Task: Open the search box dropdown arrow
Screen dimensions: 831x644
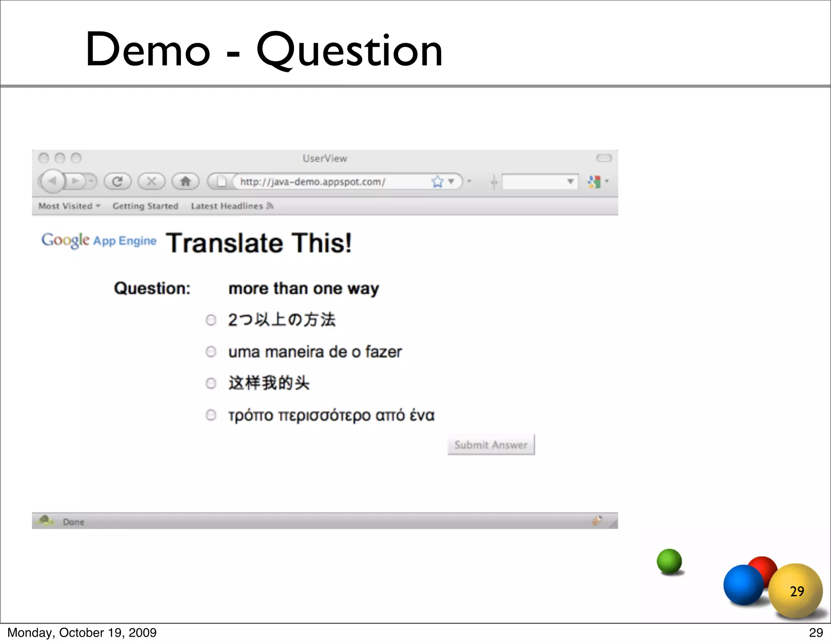Action: [571, 181]
